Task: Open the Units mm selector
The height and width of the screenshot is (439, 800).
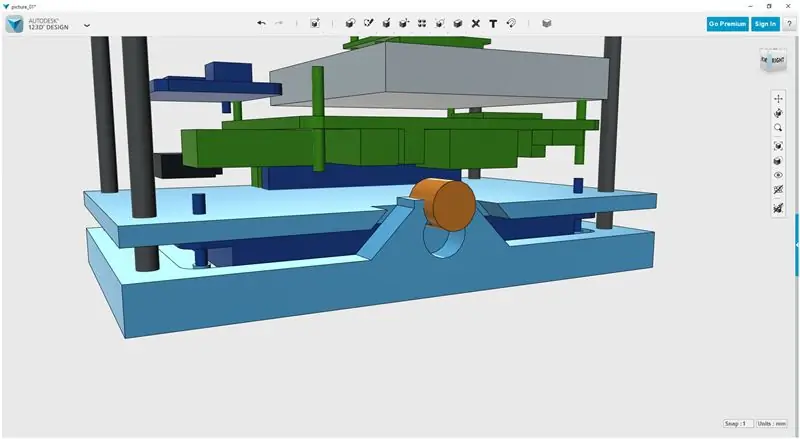Action: [x=771, y=424]
